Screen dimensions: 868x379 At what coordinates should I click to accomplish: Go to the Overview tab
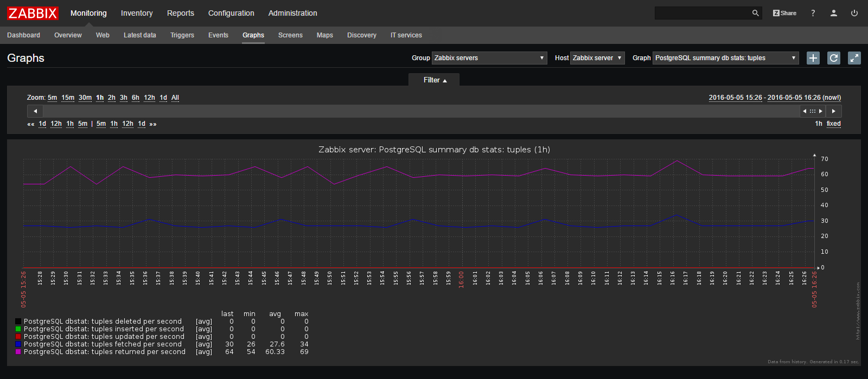(x=68, y=35)
